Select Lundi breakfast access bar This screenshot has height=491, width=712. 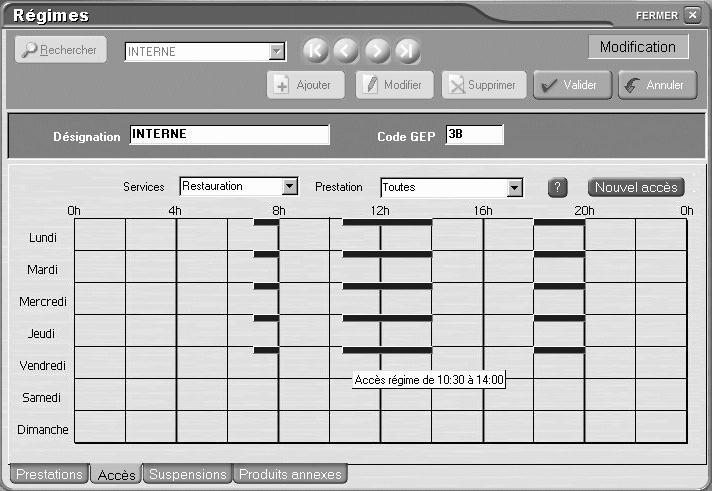266,223
